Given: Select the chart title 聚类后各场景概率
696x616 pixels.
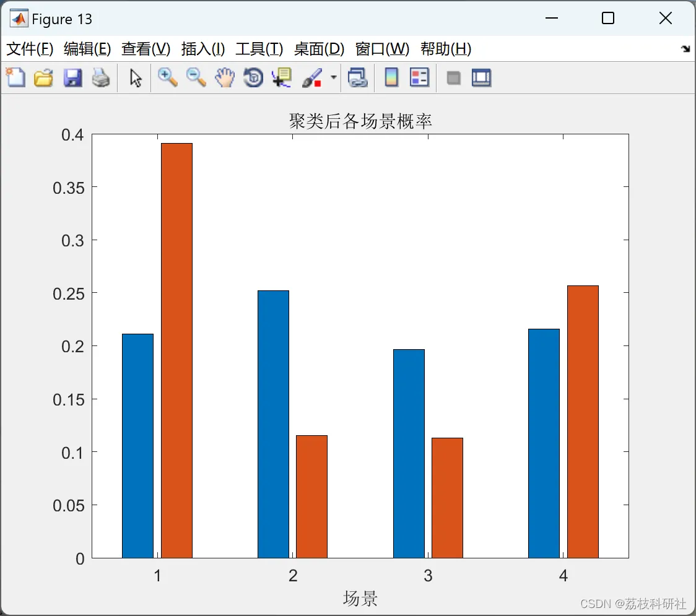Looking at the screenshot, I should tap(360, 121).
